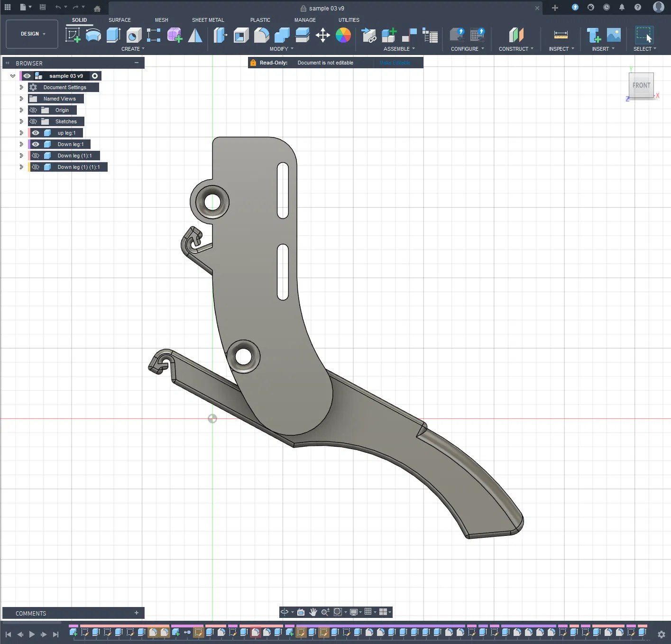Image resolution: width=671 pixels, height=644 pixels.
Task: Show the Down leg (1):1 component
Action: click(x=36, y=156)
